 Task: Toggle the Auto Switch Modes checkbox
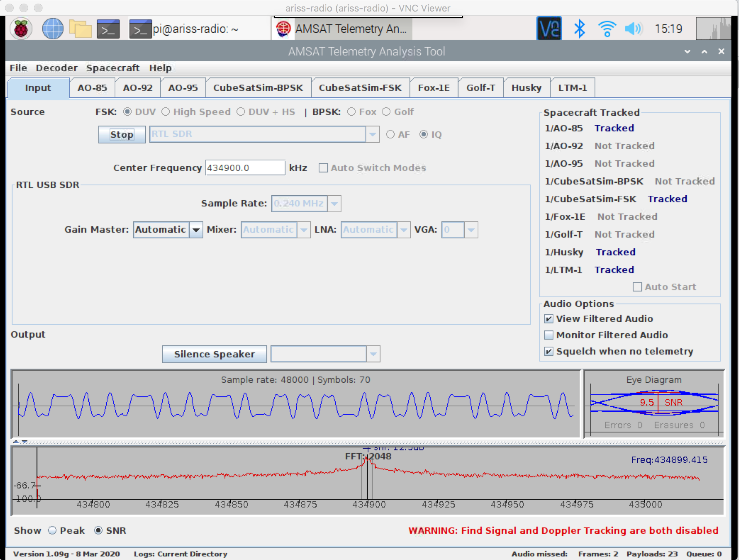click(x=323, y=168)
